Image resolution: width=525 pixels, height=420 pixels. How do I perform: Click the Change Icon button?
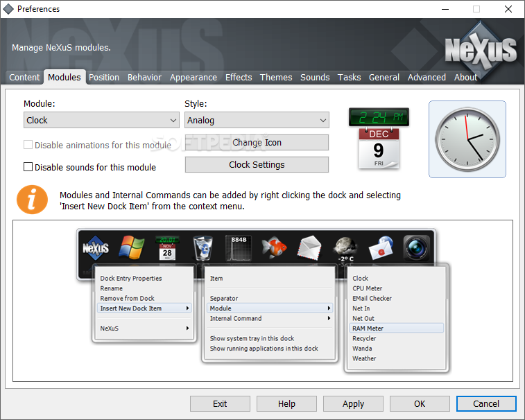[x=257, y=143]
